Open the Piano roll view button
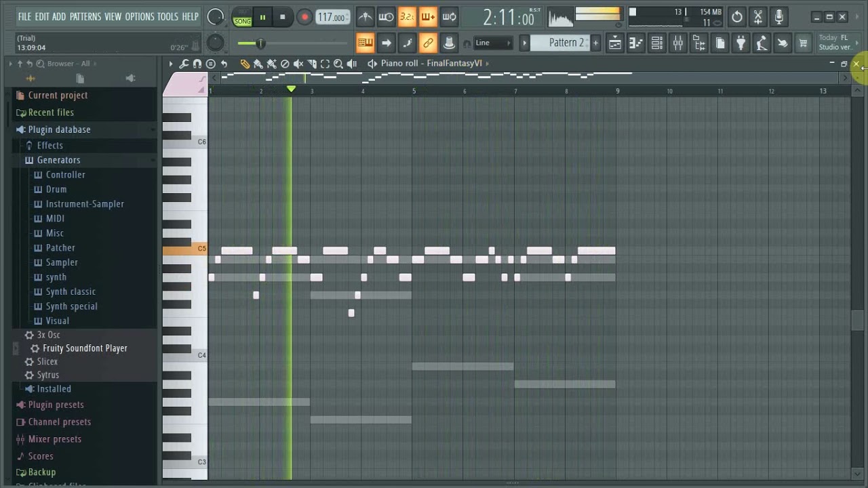 pos(636,43)
